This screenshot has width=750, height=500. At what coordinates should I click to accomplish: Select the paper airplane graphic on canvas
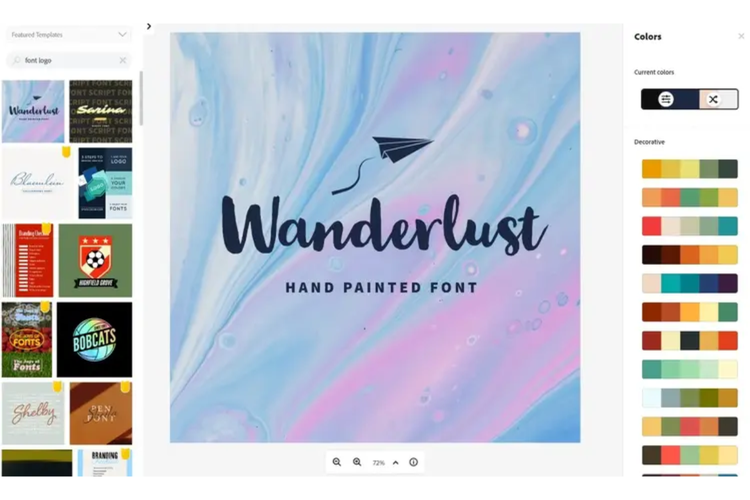(383, 165)
